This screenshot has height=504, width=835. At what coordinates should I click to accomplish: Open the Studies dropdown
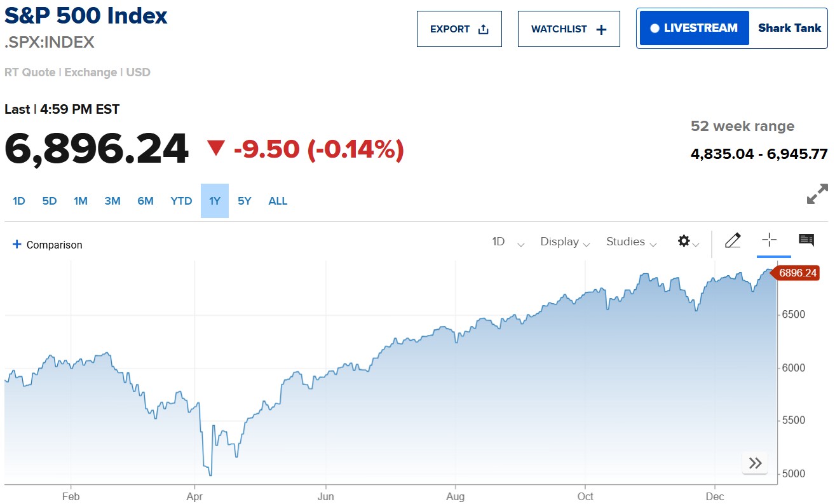(x=631, y=242)
